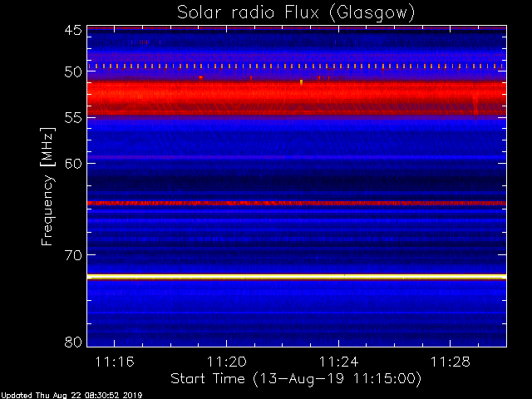Click the frequency axis label 50
Viewport: 532px width, 399px height.
[73, 72]
